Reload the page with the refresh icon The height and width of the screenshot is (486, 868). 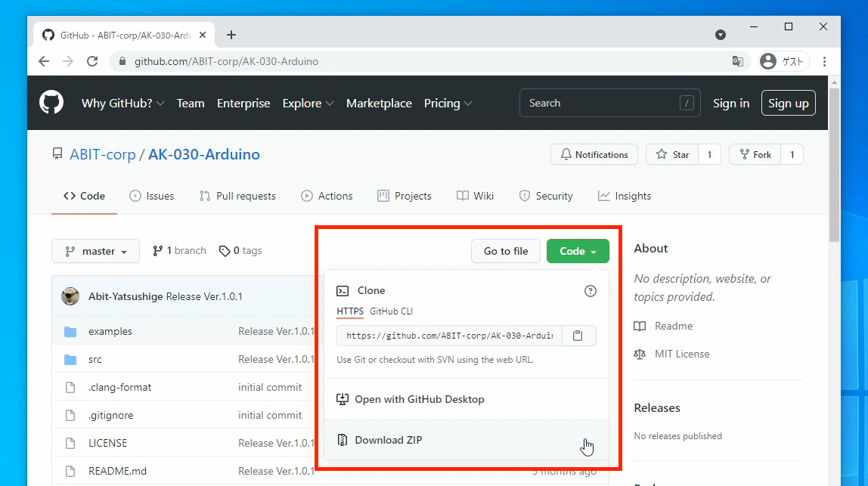[x=92, y=61]
